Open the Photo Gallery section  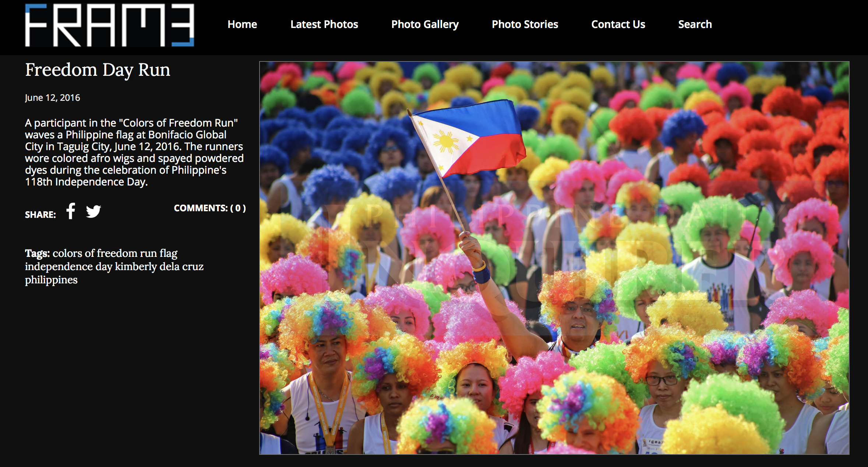[425, 24]
